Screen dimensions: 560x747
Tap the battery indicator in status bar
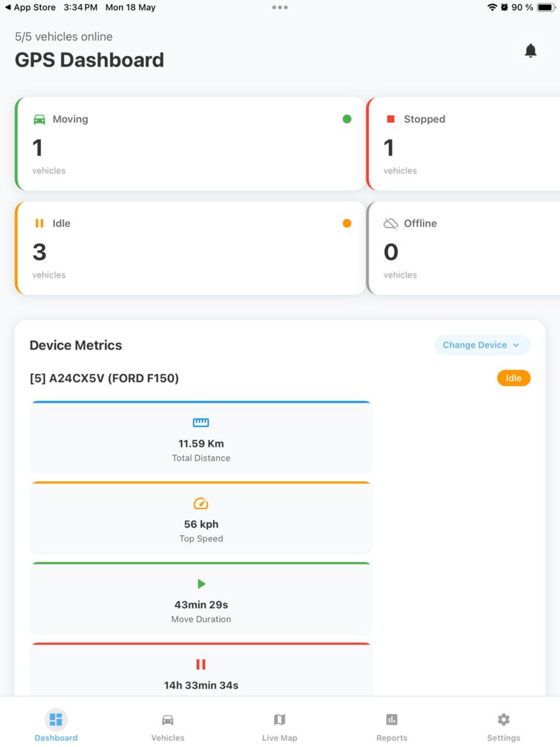[x=546, y=7]
